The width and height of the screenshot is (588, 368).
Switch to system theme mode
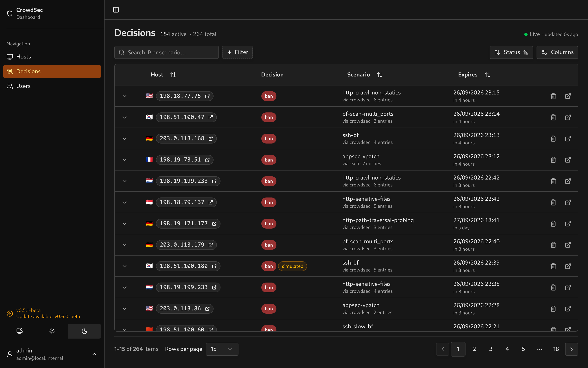pyautogui.click(x=19, y=331)
